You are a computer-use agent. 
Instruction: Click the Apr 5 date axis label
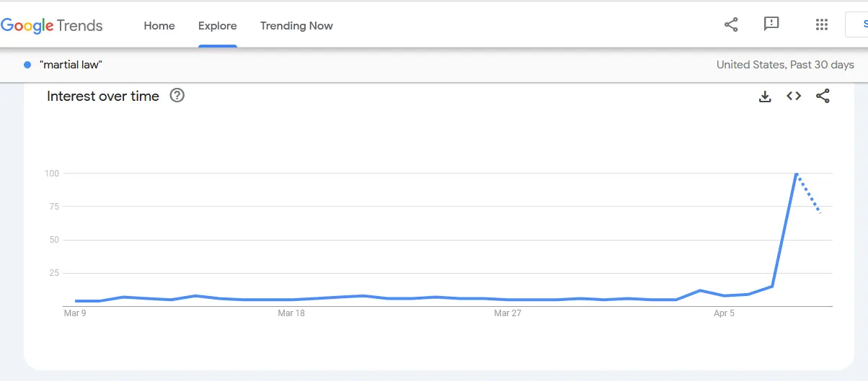point(724,313)
